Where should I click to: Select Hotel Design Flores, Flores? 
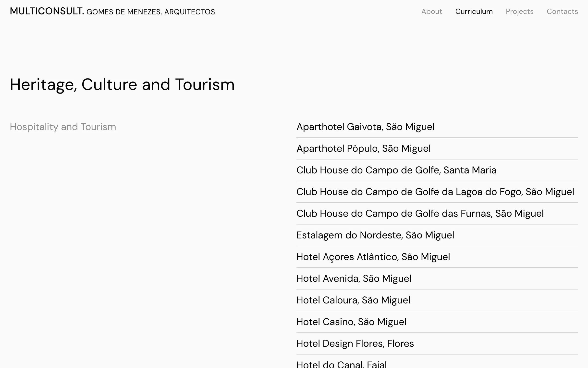coord(355,343)
